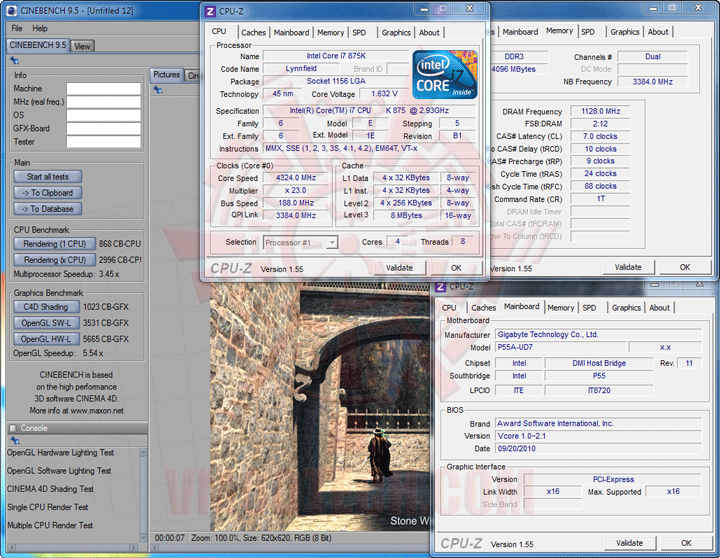This screenshot has height=558, width=720.
Task: Click the small arrow icon below CINEBENCH 9.5 tab
Action: (x=14, y=60)
